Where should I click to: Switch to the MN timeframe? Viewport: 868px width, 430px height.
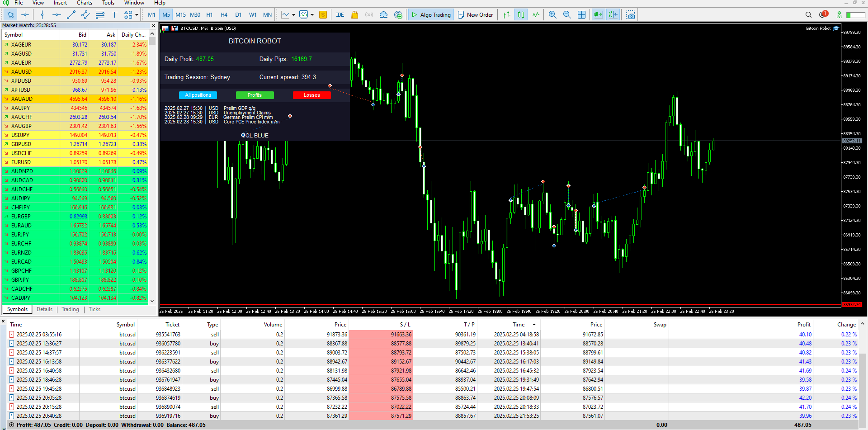(x=268, y=15)
